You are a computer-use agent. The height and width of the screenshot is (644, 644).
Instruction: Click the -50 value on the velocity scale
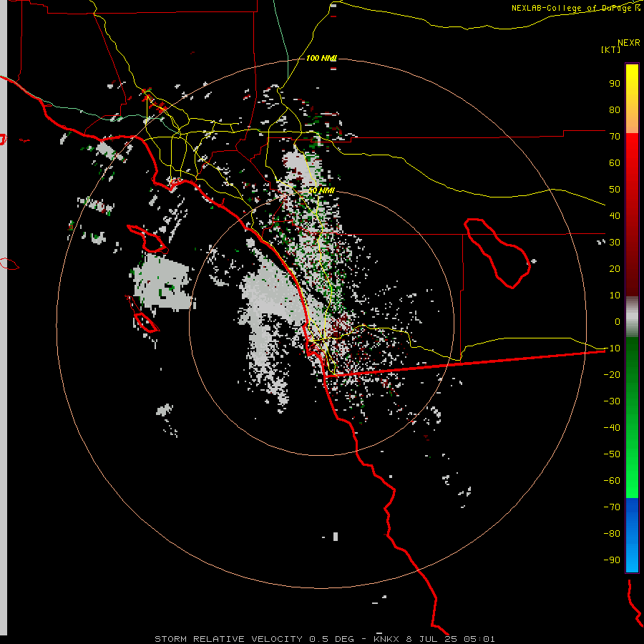click(612, 454)
